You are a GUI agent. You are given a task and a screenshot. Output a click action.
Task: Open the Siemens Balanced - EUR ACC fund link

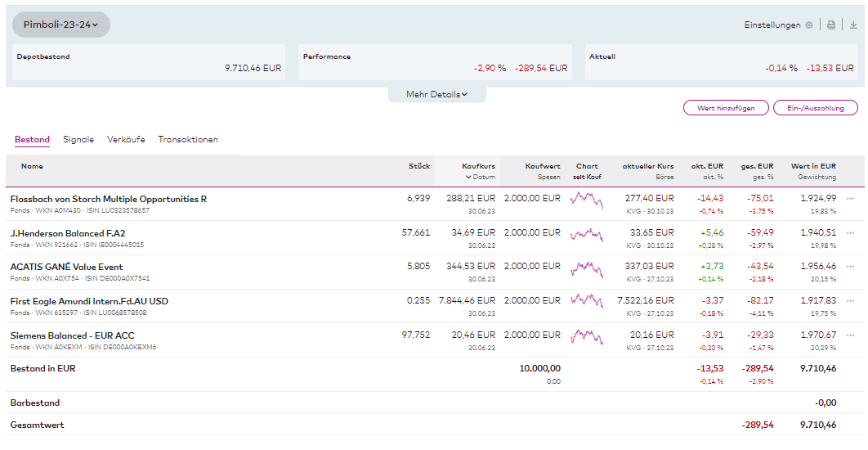click(72, 335)
